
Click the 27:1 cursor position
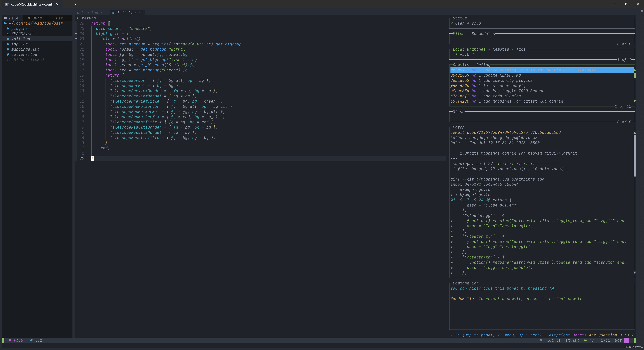pyautogui.click(x=605, y=340)
